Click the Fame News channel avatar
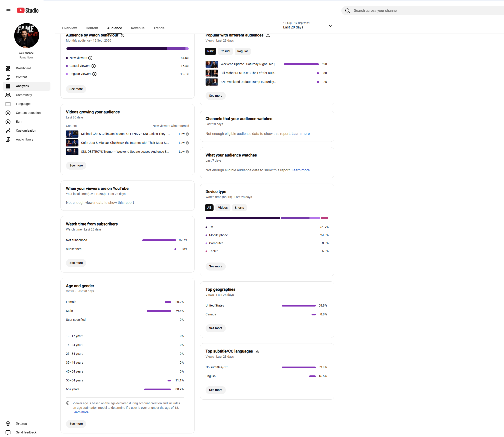The image size is (504, 437). (27, 36)
